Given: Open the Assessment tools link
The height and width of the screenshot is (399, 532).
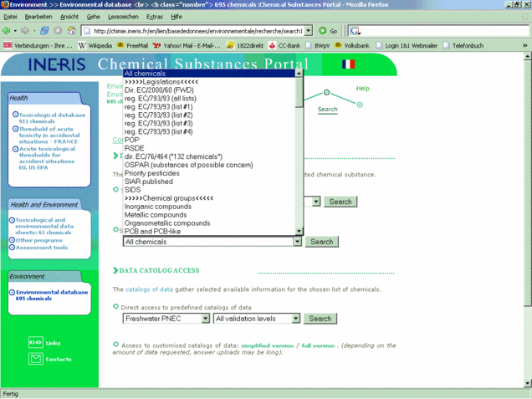Looking at the screenshot, I should click(41, 248).
